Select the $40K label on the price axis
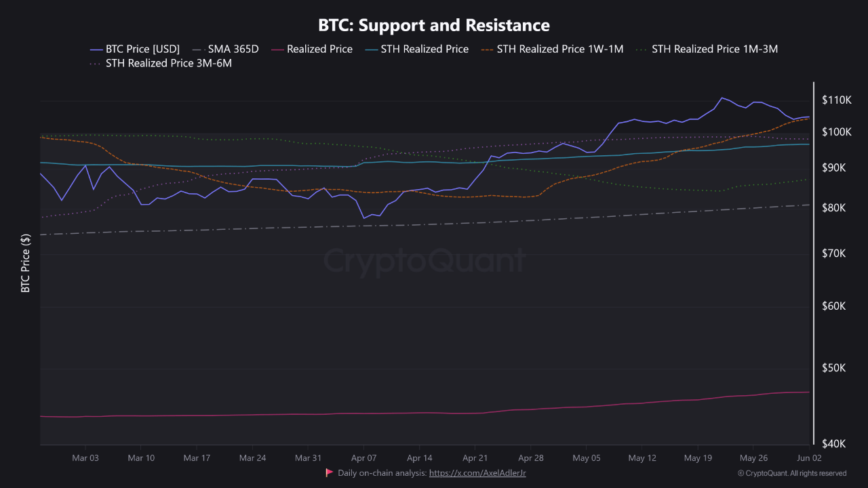 834,444
